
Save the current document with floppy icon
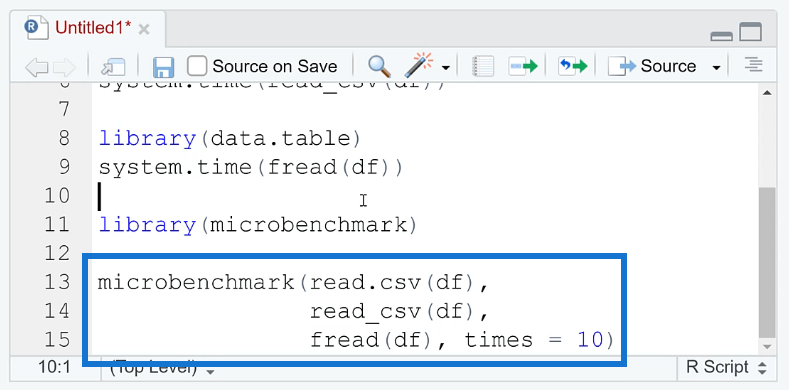[163, 67]
